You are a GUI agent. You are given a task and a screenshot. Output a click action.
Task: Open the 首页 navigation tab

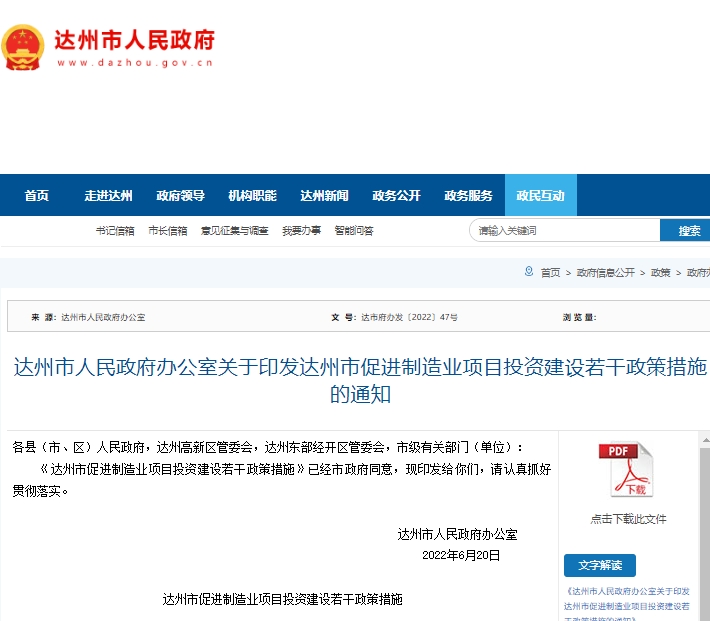click(x=37, y=195)
